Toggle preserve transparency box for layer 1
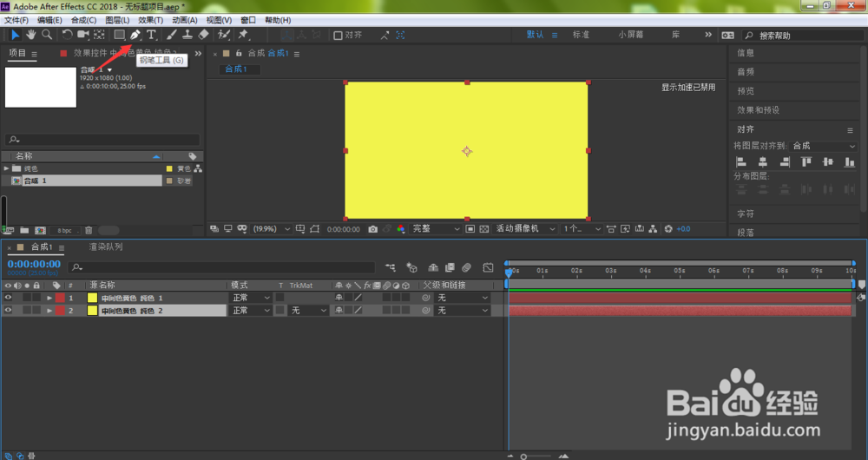The width and height of the screenshot is (868, 460). [280, 298]
